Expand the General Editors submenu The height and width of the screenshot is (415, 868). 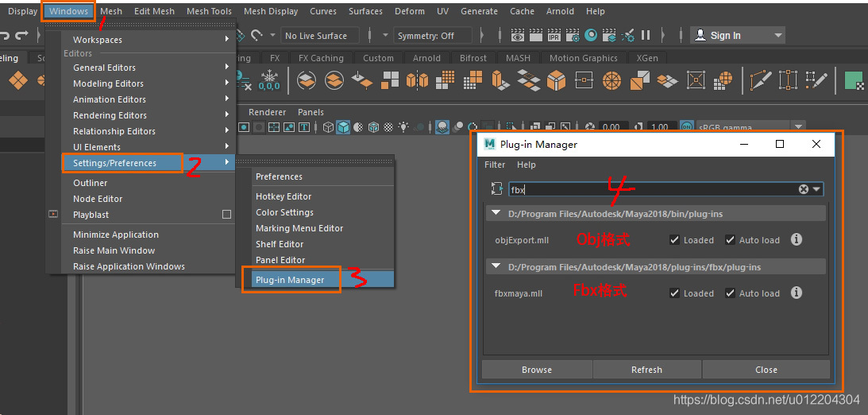150,68
